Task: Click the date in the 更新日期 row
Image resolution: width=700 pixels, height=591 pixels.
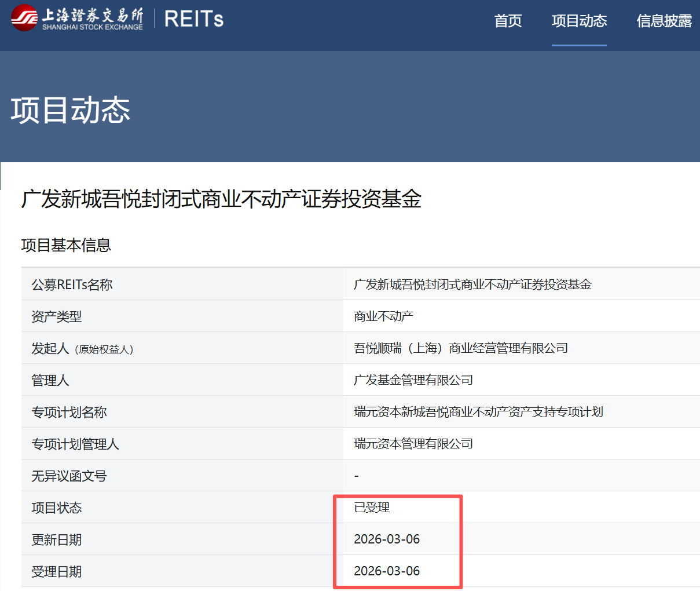Action: point(387,539)
